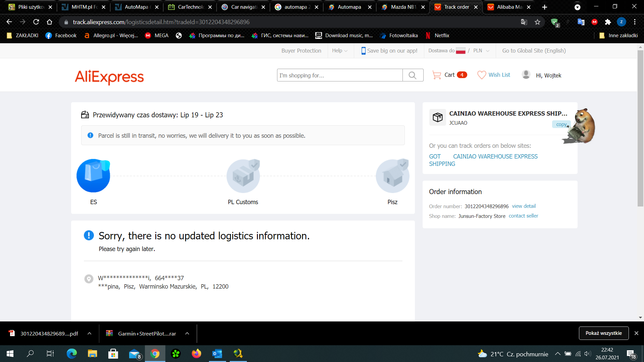This screenshot has height=362, width=644.
Task: Switch to the Car navigati tab
Action: pos(244,7)
